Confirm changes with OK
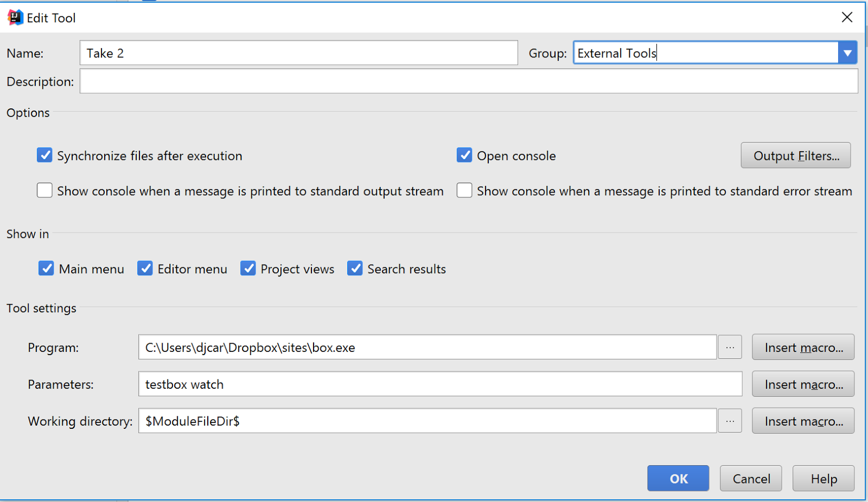The width and height of the screenshot is (868, 502). [x=678, y=478]
